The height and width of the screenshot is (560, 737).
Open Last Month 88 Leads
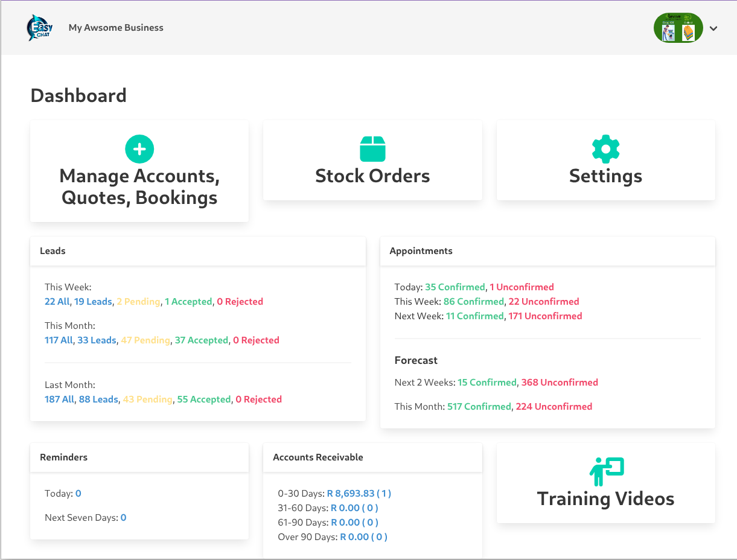[x=98, y=399]
